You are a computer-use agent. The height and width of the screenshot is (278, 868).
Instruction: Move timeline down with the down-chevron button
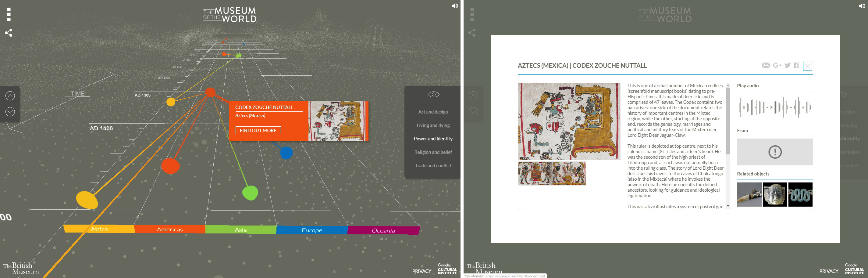tap(10, 112)
